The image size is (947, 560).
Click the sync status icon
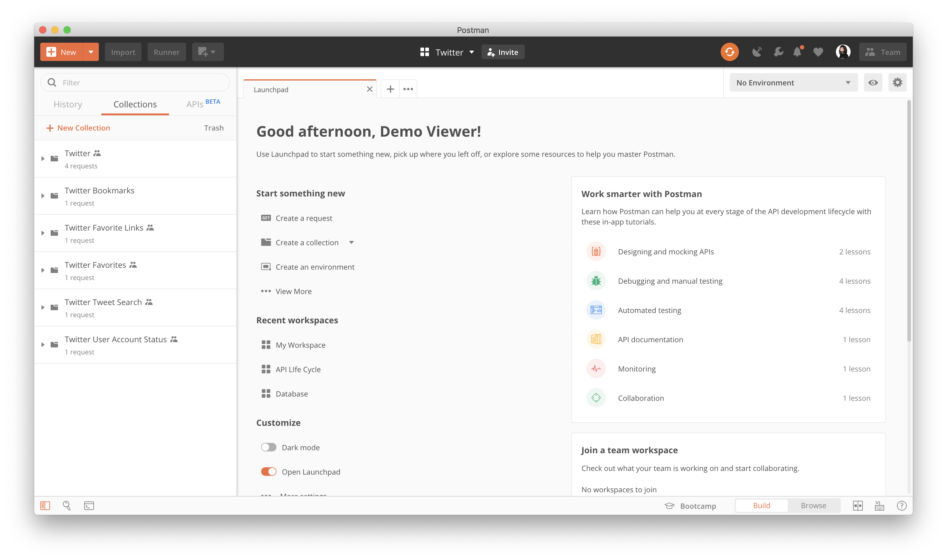click(x=729, y=52)
